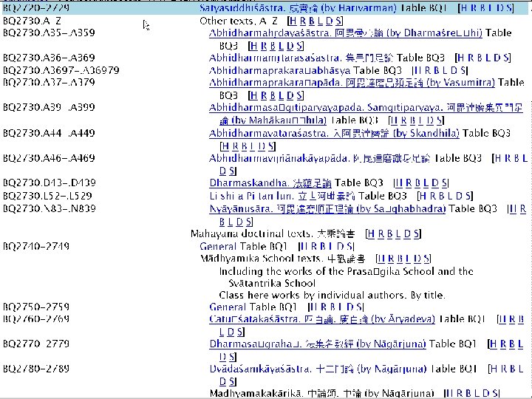Select class number BQ2730.A-Z
Viewport: 532px width, 399px height.
click(33, 21)
